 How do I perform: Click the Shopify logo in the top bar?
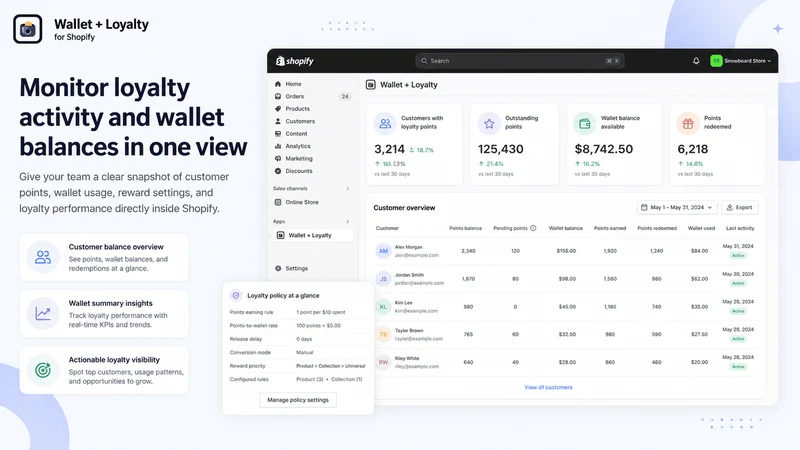coord(294,61)
